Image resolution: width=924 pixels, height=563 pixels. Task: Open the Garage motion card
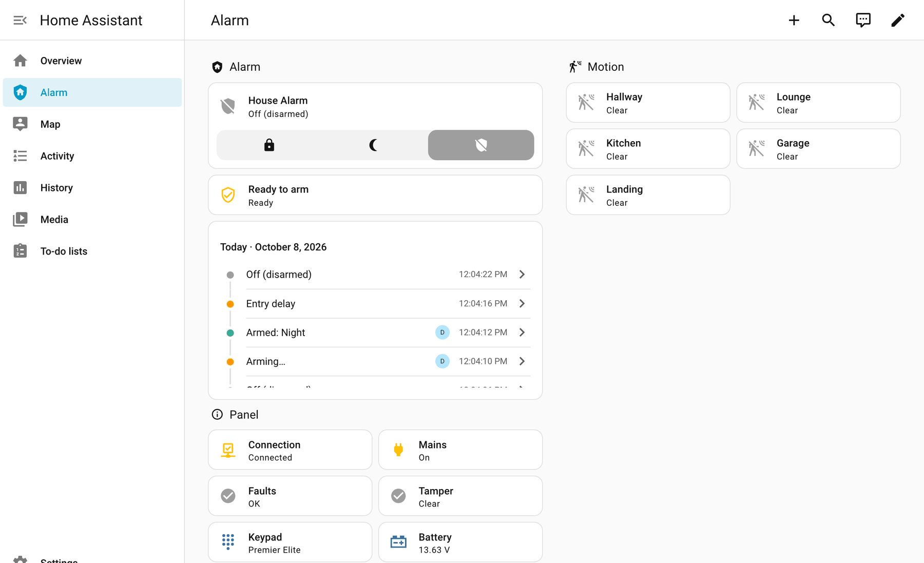click(x=818, y=149)
